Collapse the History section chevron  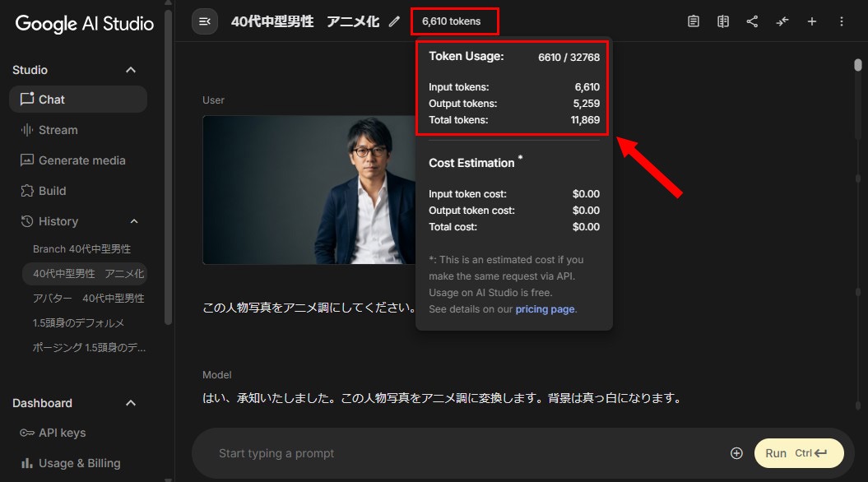134,221
